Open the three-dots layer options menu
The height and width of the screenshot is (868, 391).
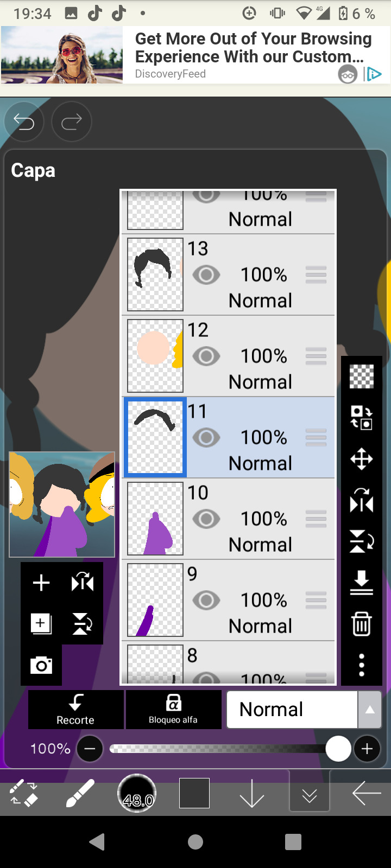click(x=362, y=665)
